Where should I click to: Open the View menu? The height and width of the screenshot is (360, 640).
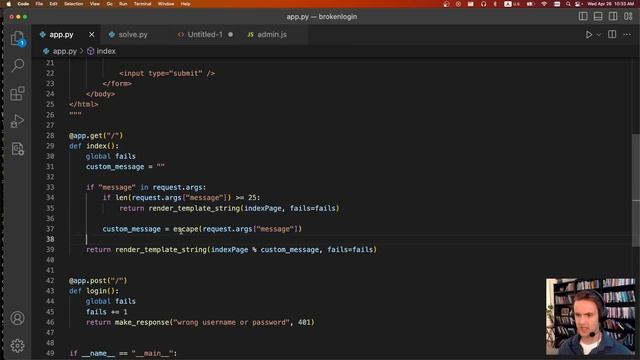click(x=95, y=4)
